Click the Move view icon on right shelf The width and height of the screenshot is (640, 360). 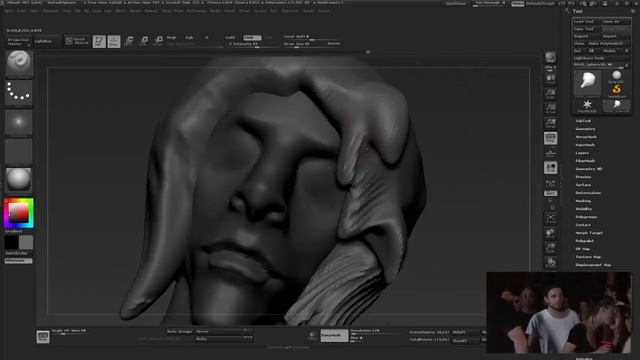tap(550, 233)
